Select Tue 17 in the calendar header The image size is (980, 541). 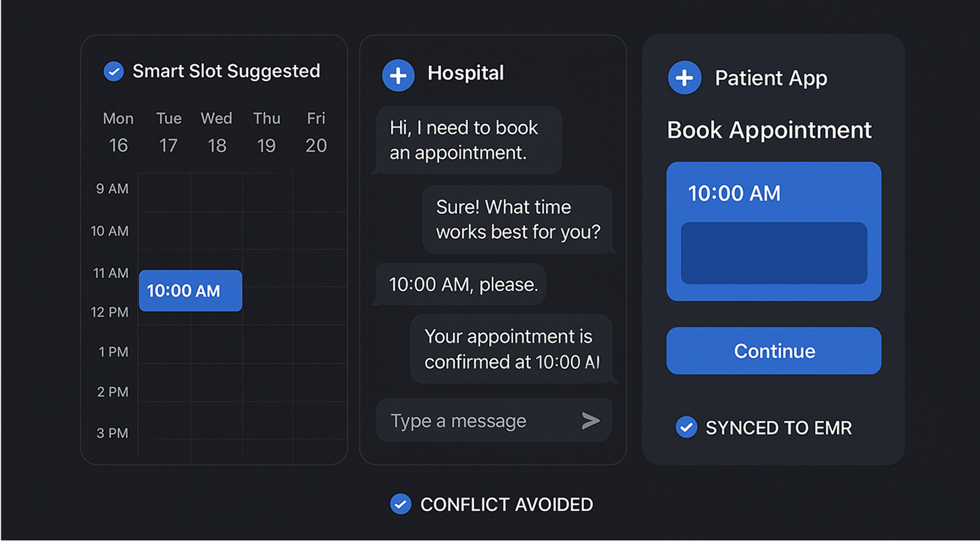click(x=168, y=132)
